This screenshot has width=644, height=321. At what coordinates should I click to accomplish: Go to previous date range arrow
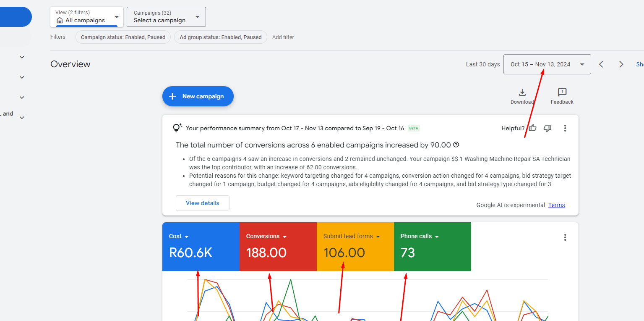(x=601, y=64)
